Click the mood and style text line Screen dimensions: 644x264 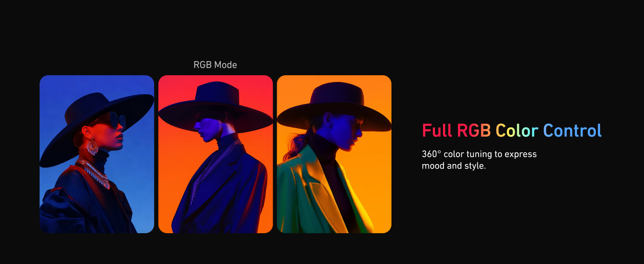click(x=454, y=166)
